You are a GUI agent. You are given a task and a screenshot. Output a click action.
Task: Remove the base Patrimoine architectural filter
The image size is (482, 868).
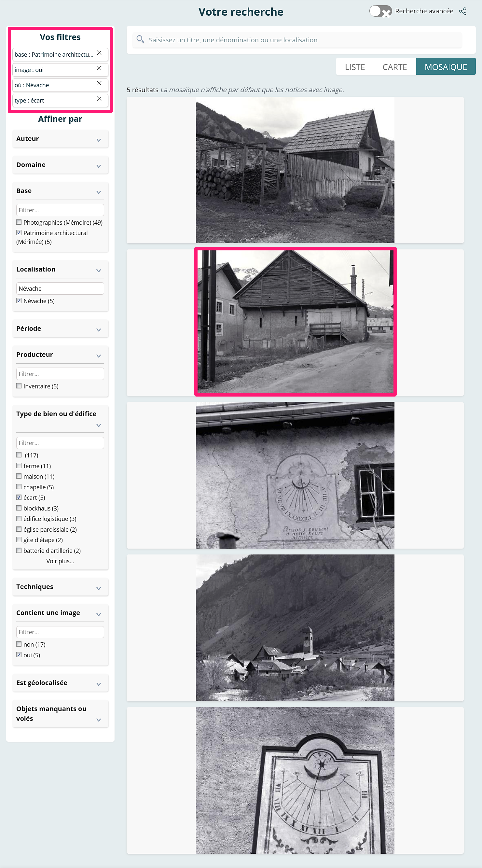click(x=99, y=53)
